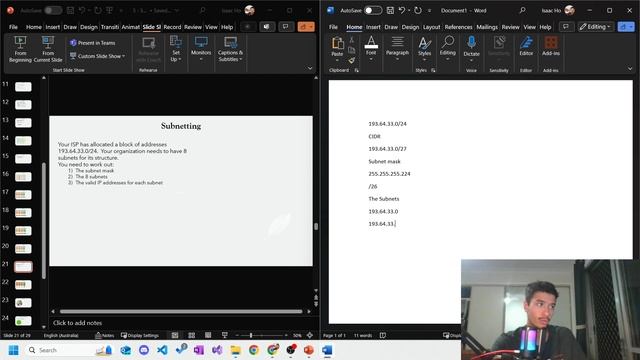Viewport: 640px width, 360px height.
Task: Open search in Word title bar
Action: point(522,10)
